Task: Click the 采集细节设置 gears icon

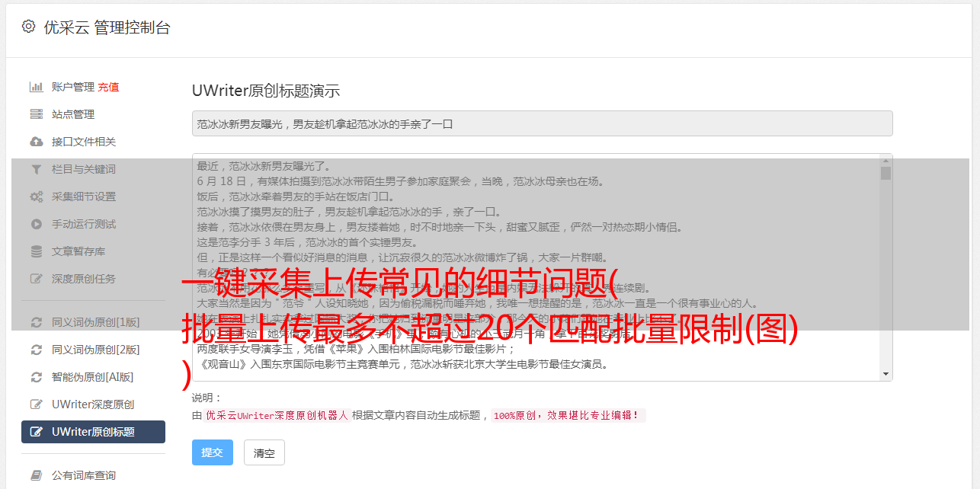Action: click(x=36, y=197)
